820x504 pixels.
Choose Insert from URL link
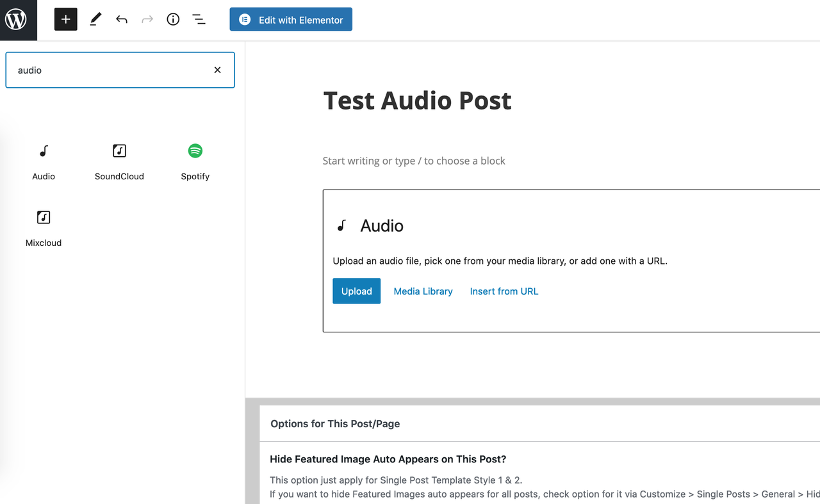coord(504,291)
